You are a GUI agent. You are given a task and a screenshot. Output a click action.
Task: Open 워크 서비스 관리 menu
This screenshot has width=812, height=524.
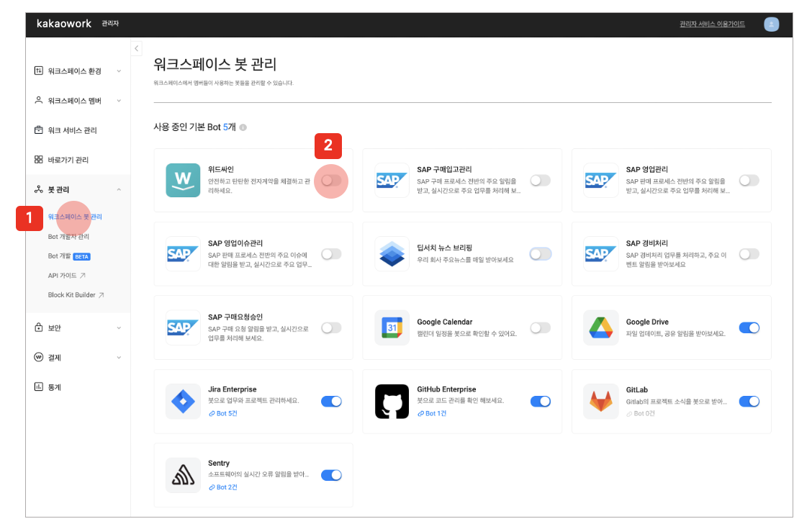(72, 130)
